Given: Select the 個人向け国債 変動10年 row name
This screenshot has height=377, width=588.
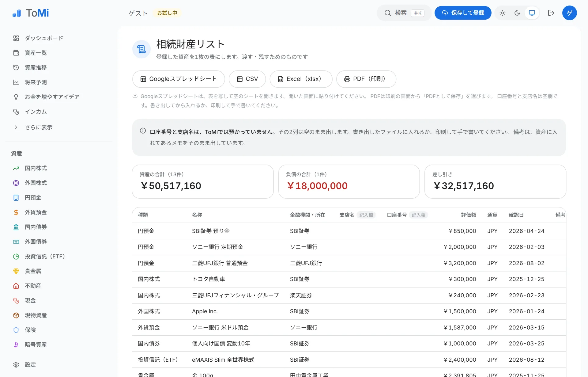Looking at the screenshot, I should [x=221, y=343].
